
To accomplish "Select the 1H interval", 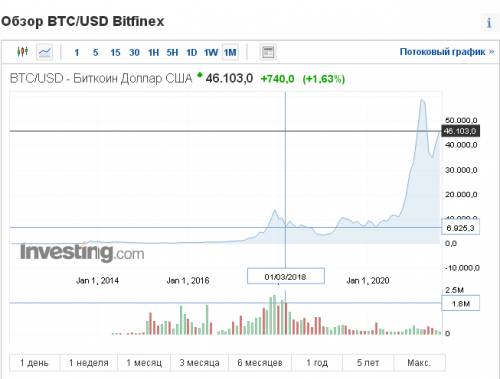I will click(153, 52).
